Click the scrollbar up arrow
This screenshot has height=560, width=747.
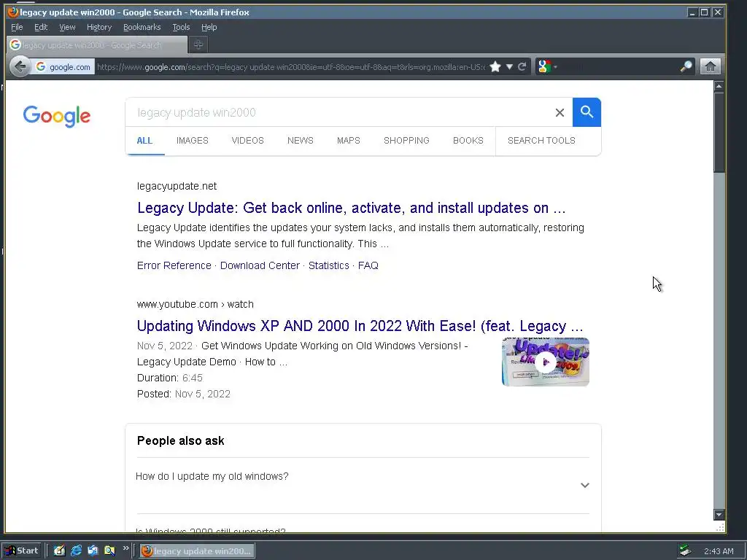pyautogui.click(x=719, y=86)
